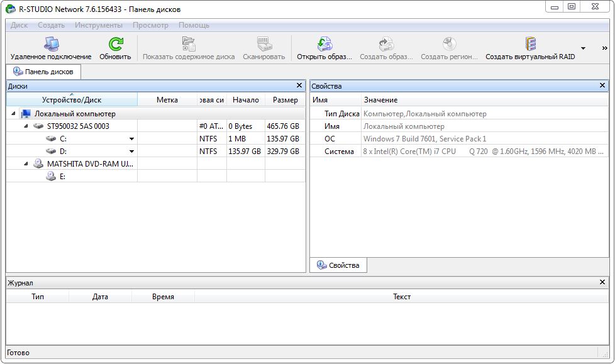Screen dimensions: 615x364
Task: Select the ST950032 5AS 0003 disk row
Action: pos(156,126)
